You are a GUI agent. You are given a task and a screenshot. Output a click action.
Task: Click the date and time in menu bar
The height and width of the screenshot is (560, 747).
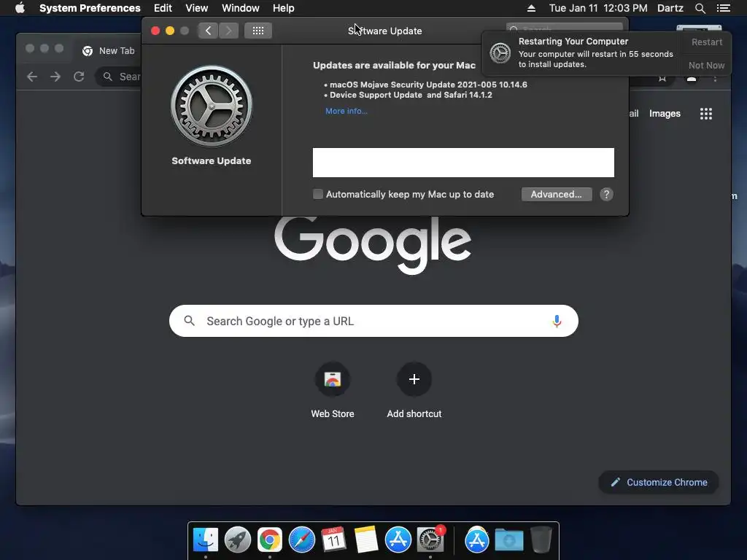598,8
